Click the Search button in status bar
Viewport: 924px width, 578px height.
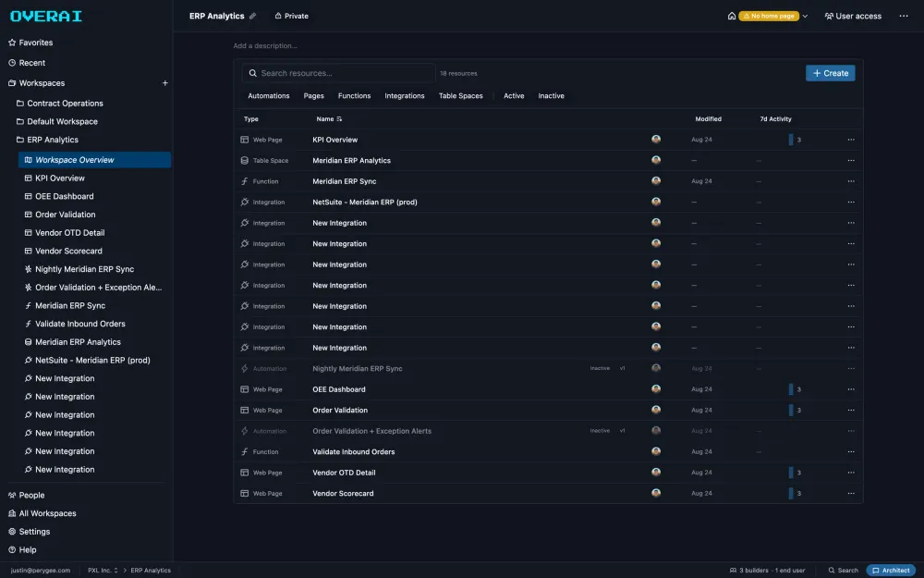(844, 571)
